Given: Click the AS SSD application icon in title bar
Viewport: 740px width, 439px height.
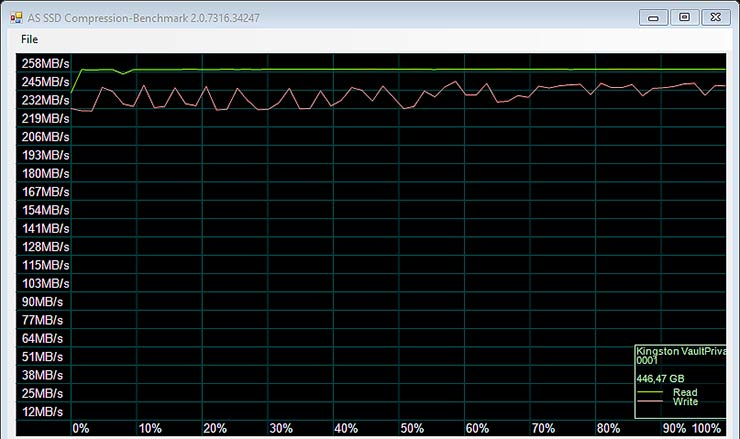Looking at the screenshot, I should tap(17, 17).
